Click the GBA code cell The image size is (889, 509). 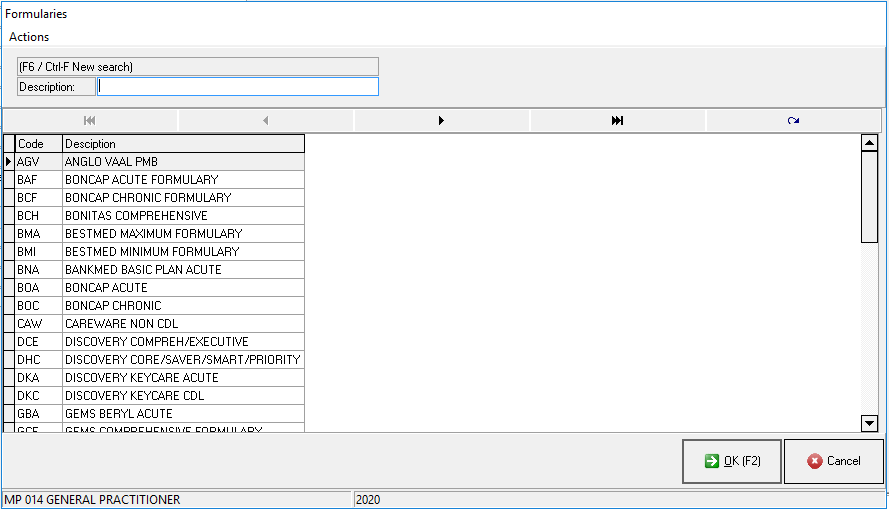point(39,414)
